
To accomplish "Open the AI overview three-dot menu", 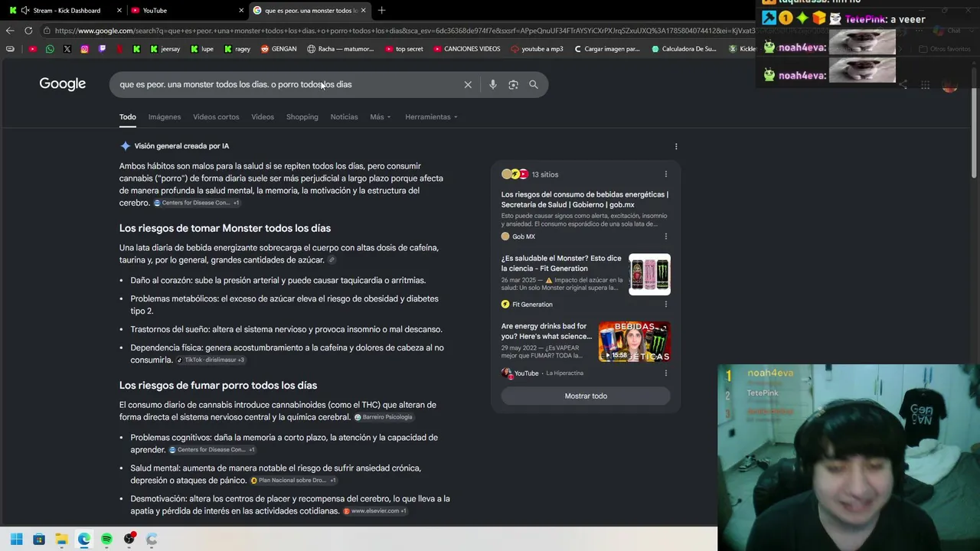I will tap(676, 146).
